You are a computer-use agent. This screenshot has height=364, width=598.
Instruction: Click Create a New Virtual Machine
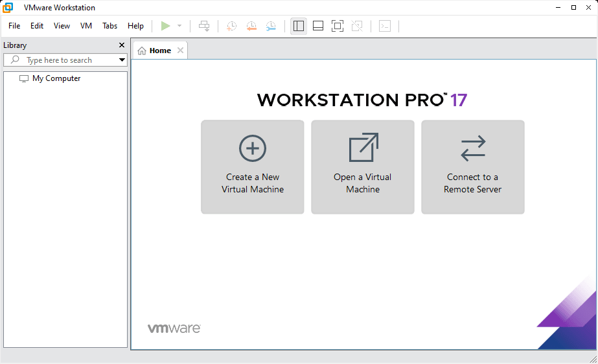[x=253, y=167]
